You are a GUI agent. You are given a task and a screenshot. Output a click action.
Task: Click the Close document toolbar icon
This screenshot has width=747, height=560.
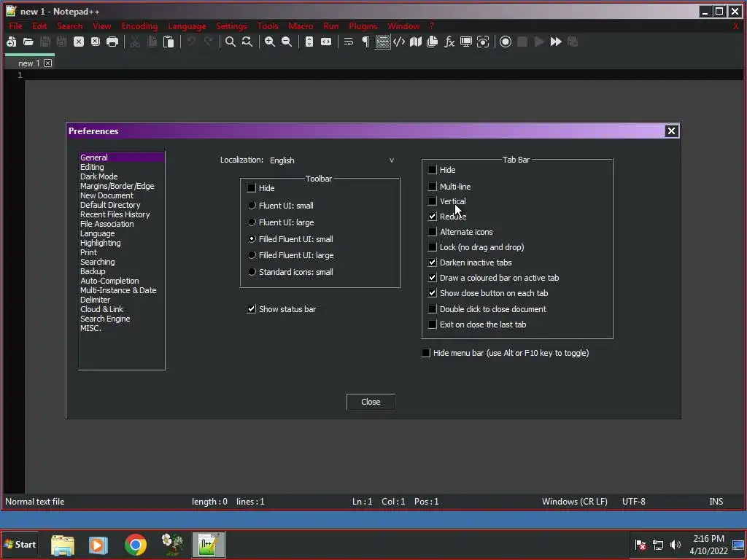coord(79,42)
